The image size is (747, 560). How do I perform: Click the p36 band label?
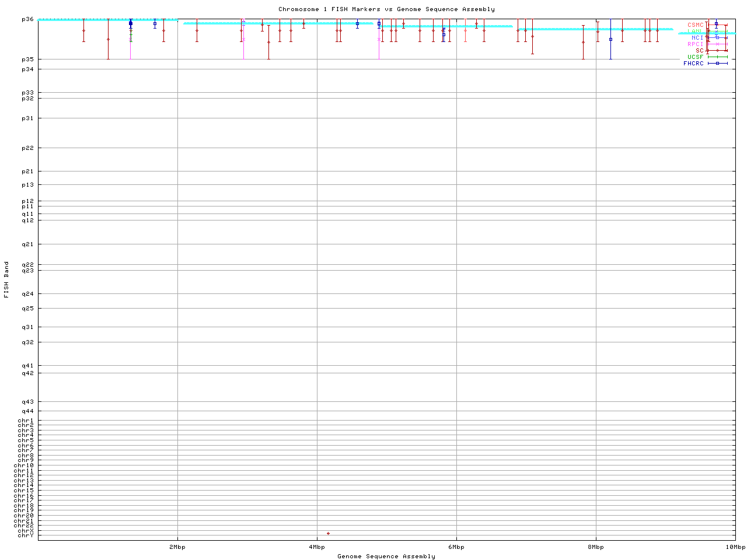27,19
